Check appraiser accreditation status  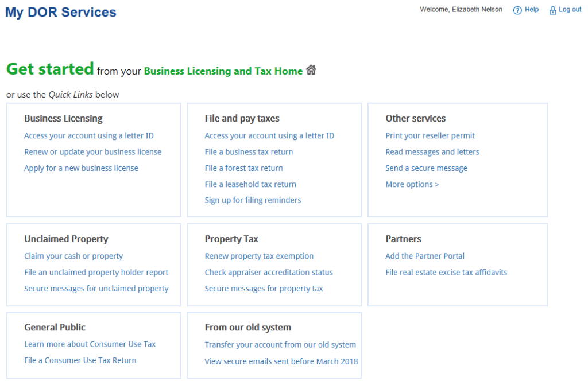pos(269,272)
